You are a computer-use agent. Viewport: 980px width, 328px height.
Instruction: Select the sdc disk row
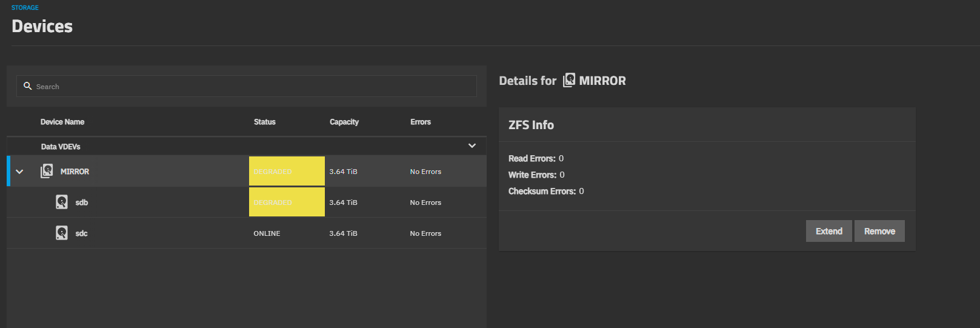pos(247,233)
